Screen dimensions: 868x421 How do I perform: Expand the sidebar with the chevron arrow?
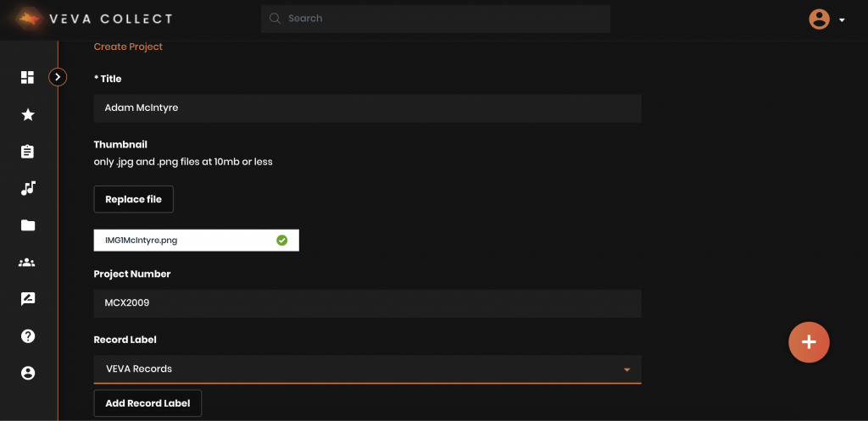coord(58,77)
